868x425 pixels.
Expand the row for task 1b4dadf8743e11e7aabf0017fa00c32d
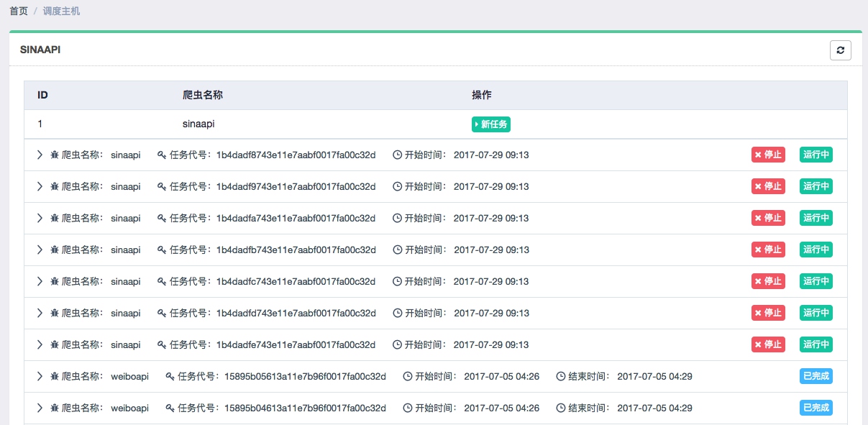tap(40, 155)
